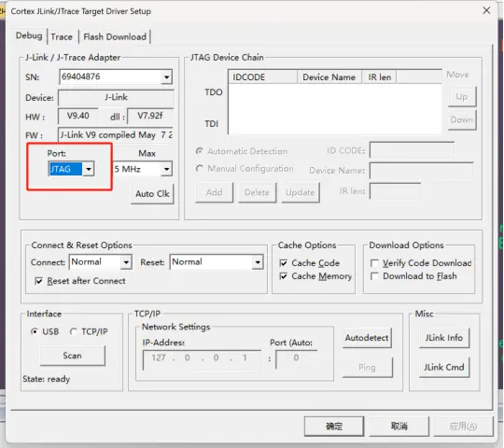Open the Connect mode dropdown
504x448 pixels.
coord(126,262)
